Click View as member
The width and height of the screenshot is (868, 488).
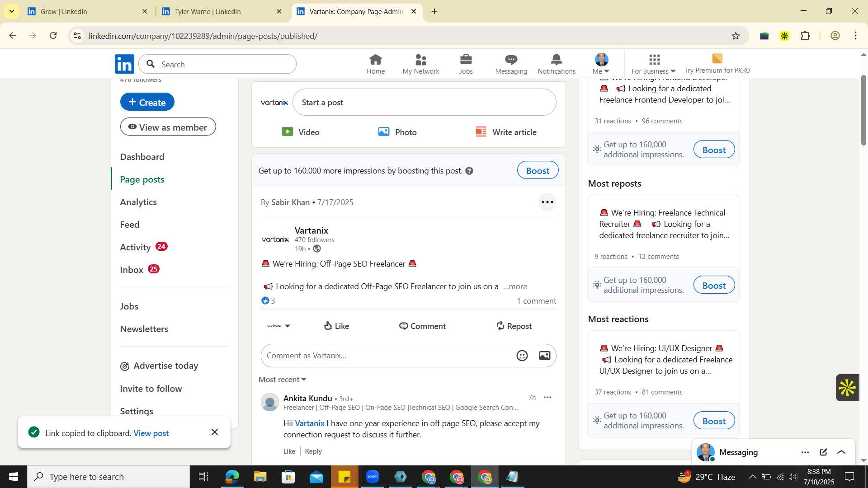point(168,127)
